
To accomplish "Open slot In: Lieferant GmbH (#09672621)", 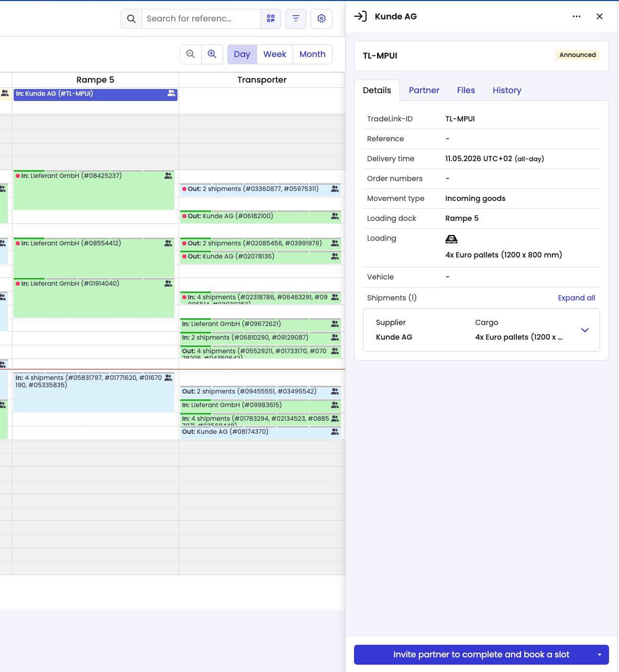I will (261, 325).
